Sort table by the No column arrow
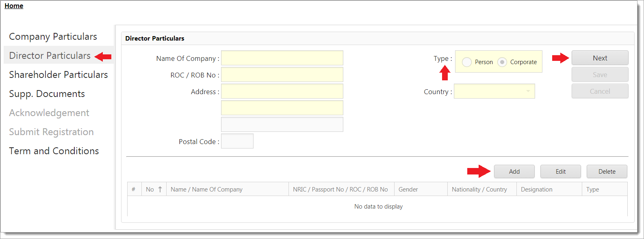Viewport: 644px width, 239px height. (x=160, y=189)
